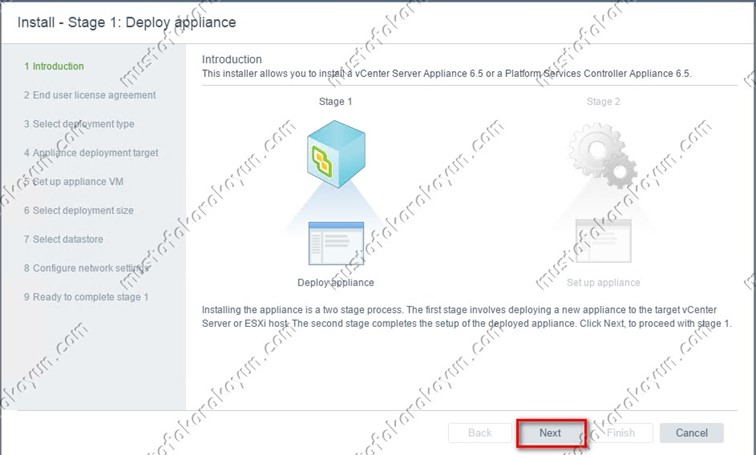
Task: Go to step 6 Select deployment size
Action: click(79, 211)
